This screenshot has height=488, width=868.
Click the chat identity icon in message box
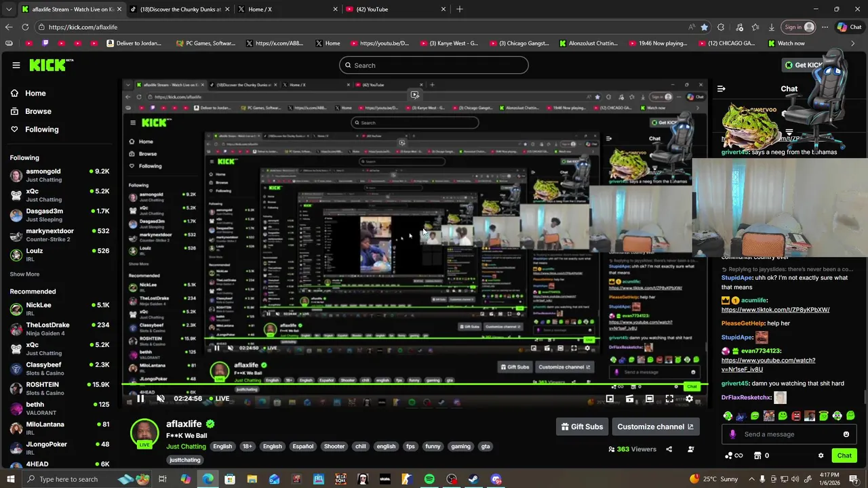[732, 434]
